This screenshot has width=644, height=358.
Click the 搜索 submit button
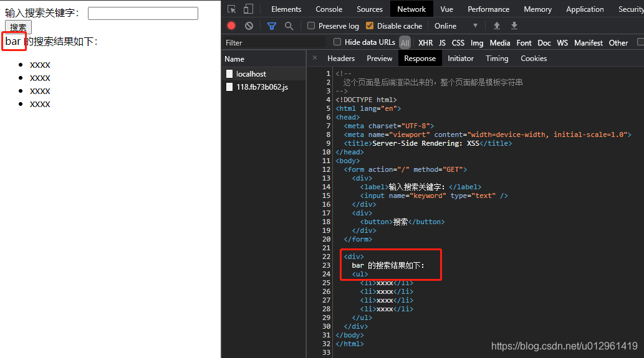click(18, 27)
